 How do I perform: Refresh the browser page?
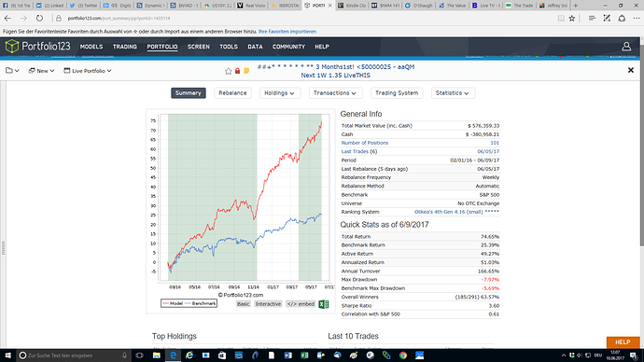(39, 18)
